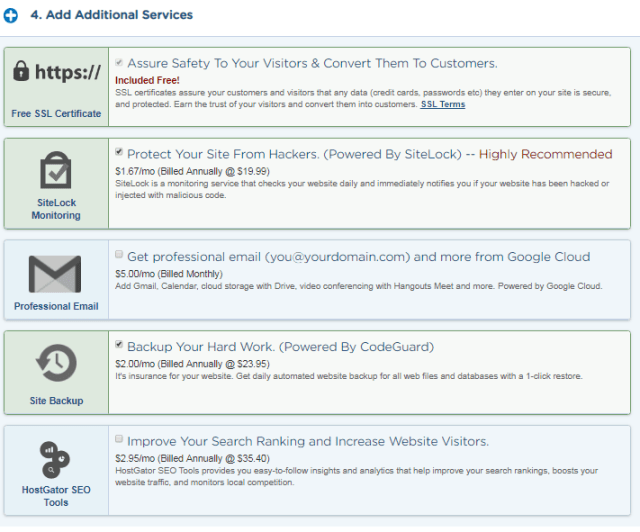Open the SSL Terms link
The width and height of the screenshot is (640, 532).
pyautogui.click(x=443, y=105)
